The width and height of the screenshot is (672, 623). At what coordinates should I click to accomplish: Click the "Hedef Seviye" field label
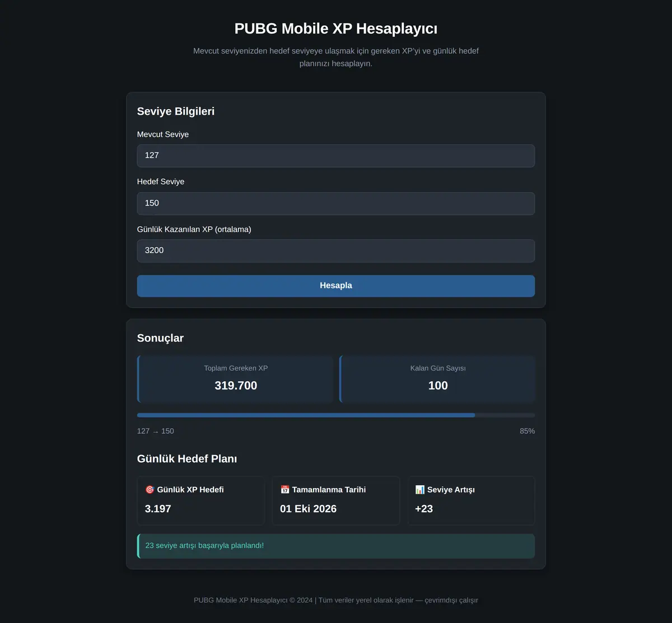click(x=161, y=182)
